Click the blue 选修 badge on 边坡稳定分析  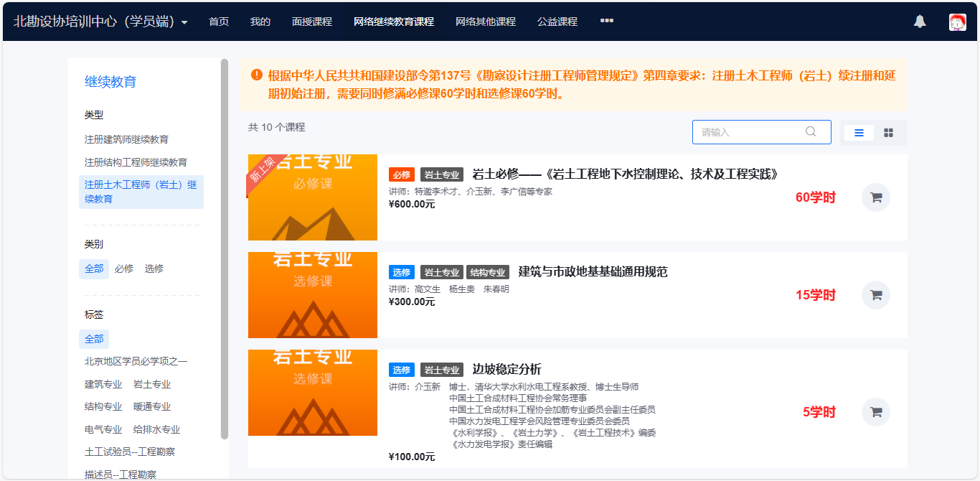point(402,370)
